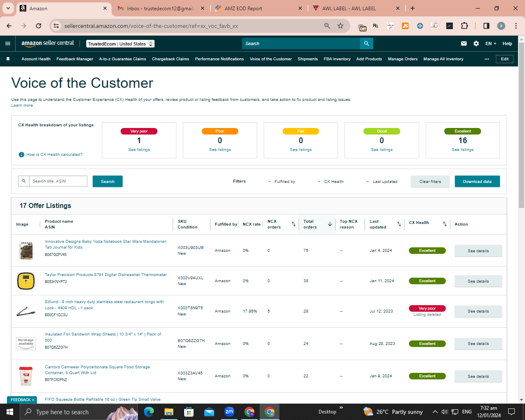525x420 pixels.
Task: Open Chrome extensions puzzle icon
Action: tap(464, 26)
